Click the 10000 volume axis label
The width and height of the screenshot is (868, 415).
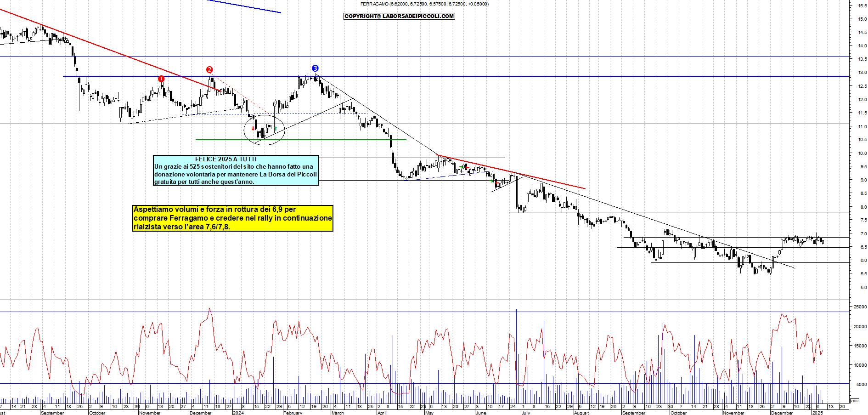[860, 365]
